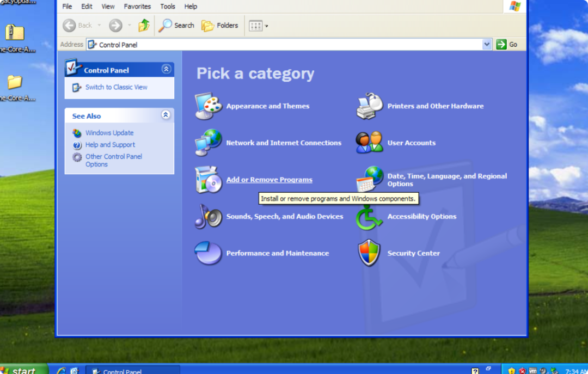Click the Security Center category text
Screen dimensions: 588x374
[414, 253]
